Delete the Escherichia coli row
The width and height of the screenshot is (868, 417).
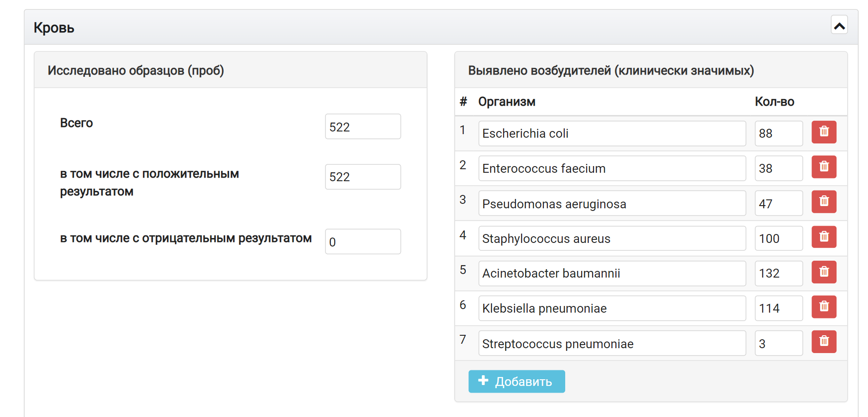(824, 132)
